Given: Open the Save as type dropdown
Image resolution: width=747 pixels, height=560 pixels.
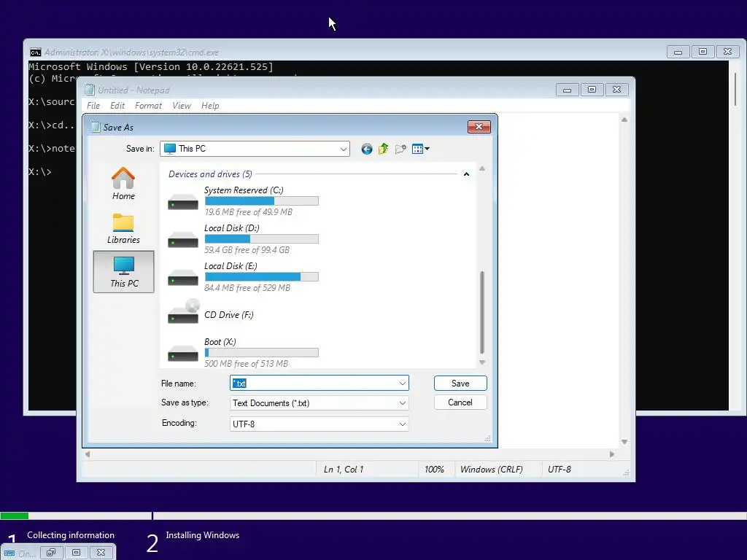Looking at the screenshot, I should [x=320, y=402].
